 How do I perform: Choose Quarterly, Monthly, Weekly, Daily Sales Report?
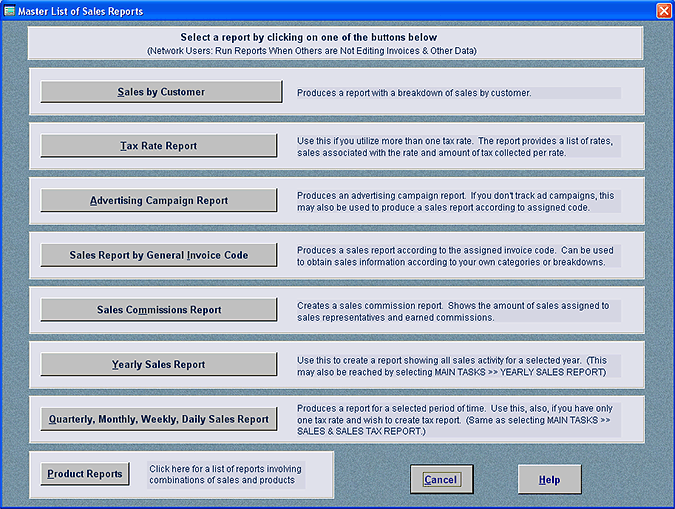[x=158, y=419]
